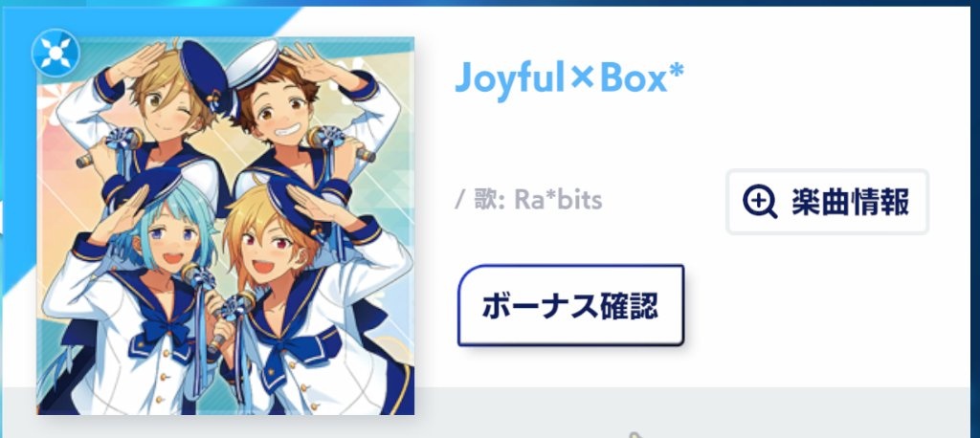Image resolution: width=980 pixels, height=438 pixels.
Task: Click the blue bow on the blue-haired character's uniform
Action: [161, 331]
